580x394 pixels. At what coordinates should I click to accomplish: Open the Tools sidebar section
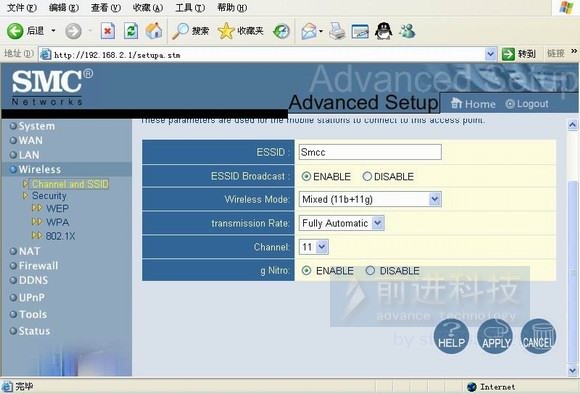(33, 314)
